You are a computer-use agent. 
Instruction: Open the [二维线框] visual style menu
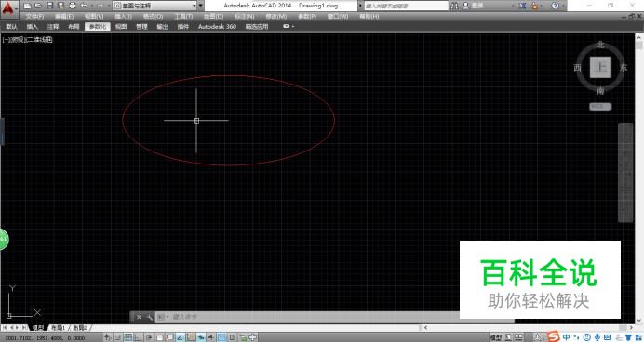39,40
